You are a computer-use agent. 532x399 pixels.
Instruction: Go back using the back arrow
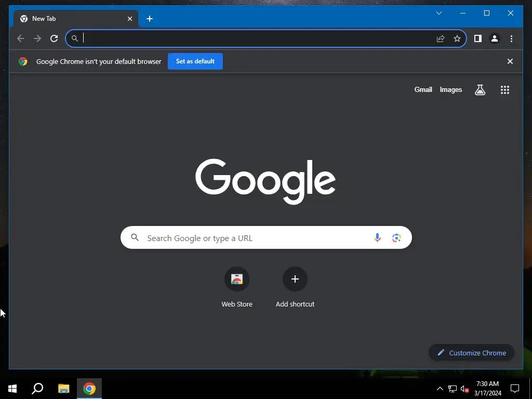click(x=21, y=38)
